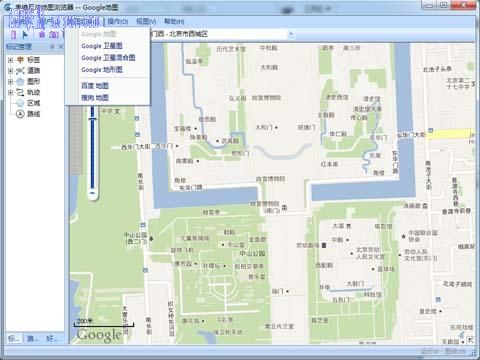The width and height of the screenshot is (480, 360).
Task: Toggle the overview map corner arrow
Action: 470,340
